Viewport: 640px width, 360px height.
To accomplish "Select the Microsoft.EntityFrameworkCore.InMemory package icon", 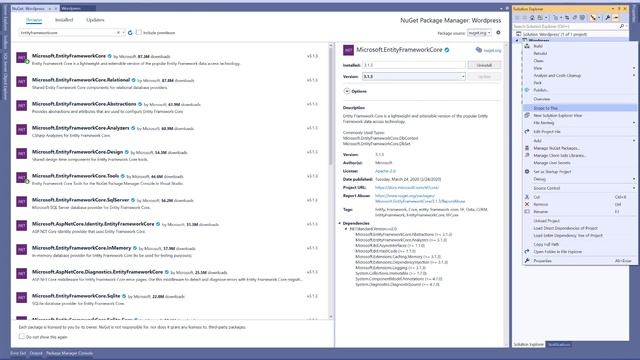I will click(x=22, y=249).
